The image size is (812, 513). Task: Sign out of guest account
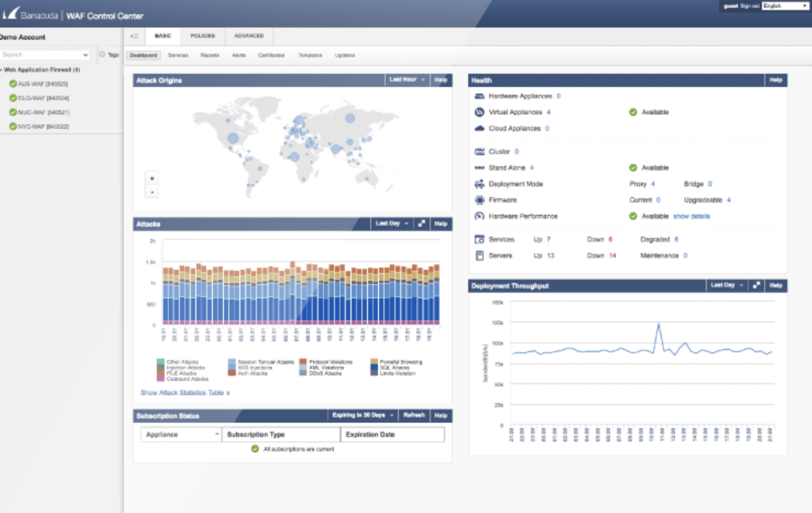[749, 6]
